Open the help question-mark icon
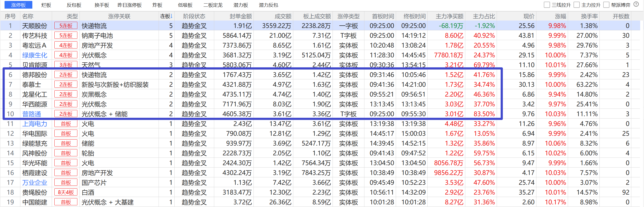644x207 pixels. (636, 5)
